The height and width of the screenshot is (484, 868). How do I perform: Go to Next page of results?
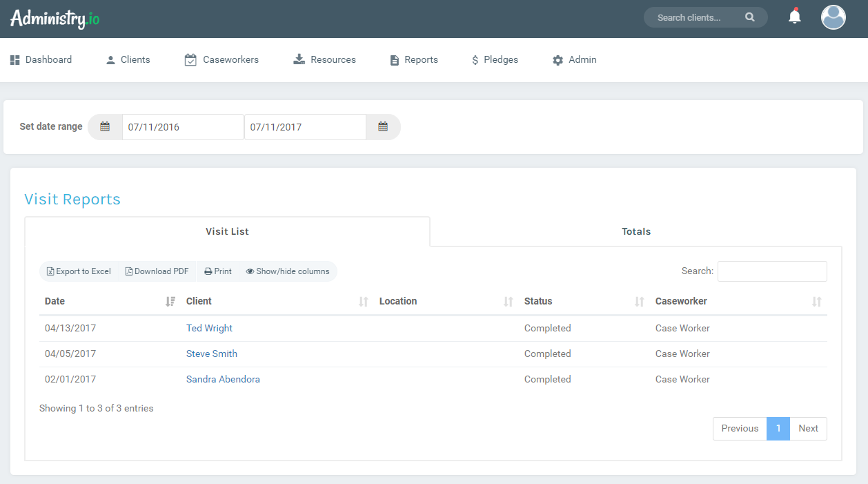coord(808,428)
